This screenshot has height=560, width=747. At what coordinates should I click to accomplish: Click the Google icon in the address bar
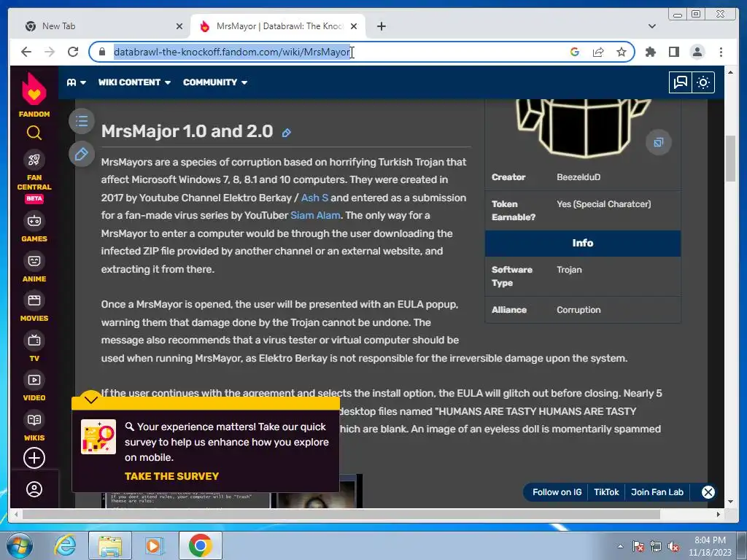(575, 52)
